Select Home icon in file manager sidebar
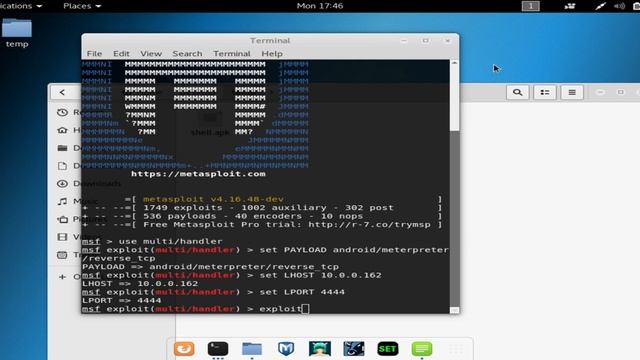The width and height of the screenshot is (640, 360). 62,130
